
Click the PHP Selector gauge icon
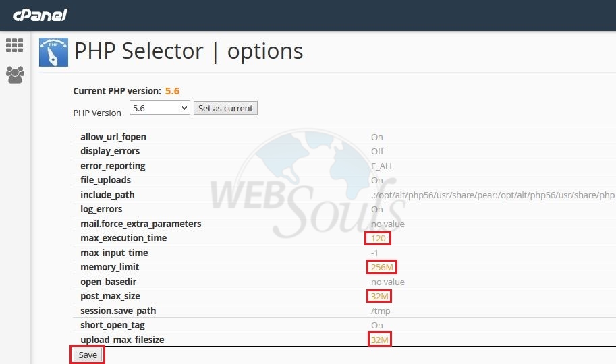point(53,52)
